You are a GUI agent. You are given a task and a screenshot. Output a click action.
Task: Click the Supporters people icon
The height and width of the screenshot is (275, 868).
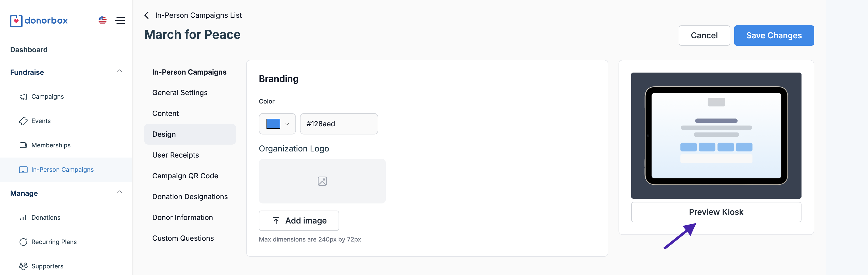coord(23,266)
